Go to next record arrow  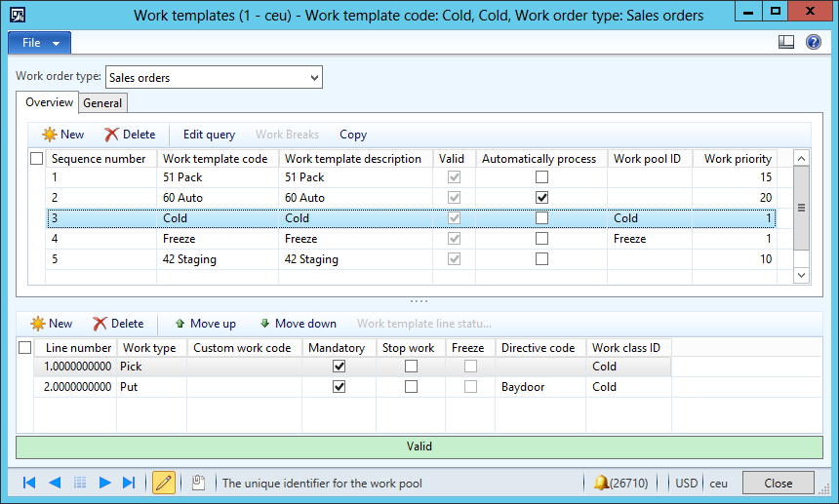[x=105, y=483]
